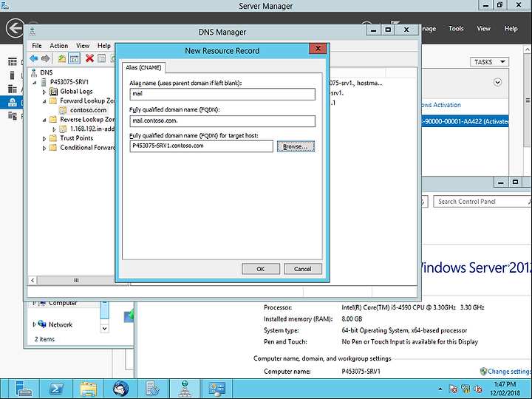Image resolution: width=532 pixels, height=399 pixels.
Task: Select Global Logs in the DNS tree
Action: [x=76, y=92]
